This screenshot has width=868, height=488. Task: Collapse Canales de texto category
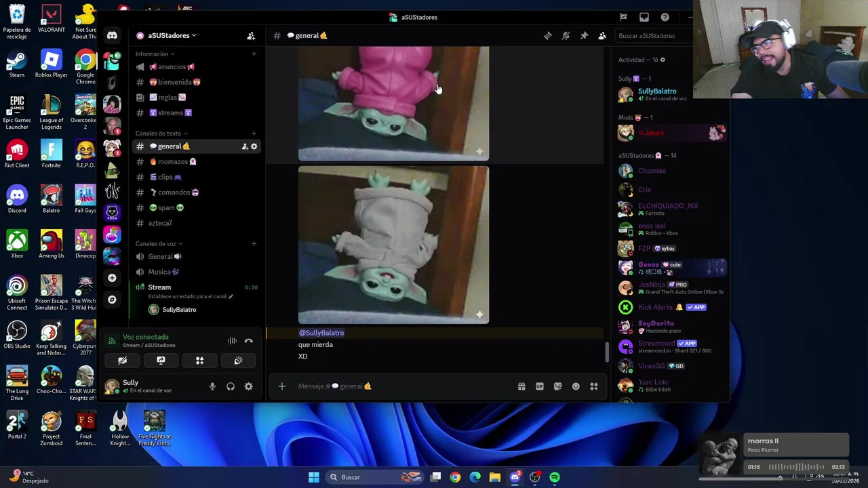click(x=161, y=134)
